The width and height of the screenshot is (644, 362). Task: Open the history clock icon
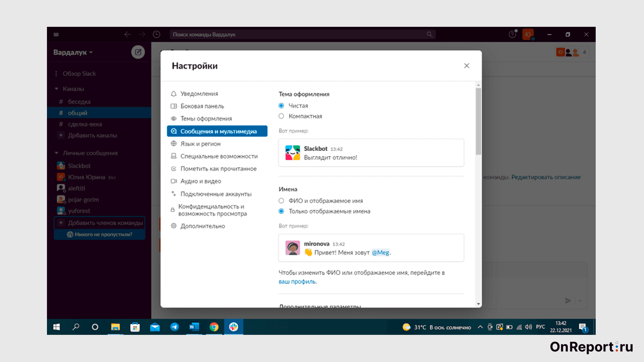pyautogui.click(x=156, y=35)
